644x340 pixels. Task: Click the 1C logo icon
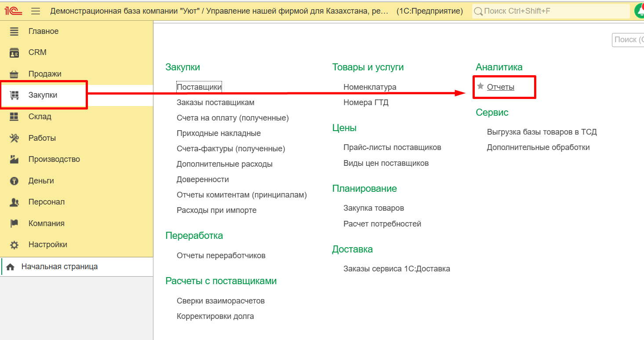(13, 11)
